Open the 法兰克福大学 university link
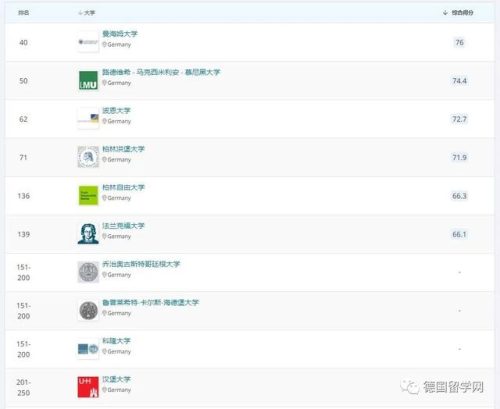The width and height of the screenshot is (500, 409). pyautogui.click(x=123, y=226)
